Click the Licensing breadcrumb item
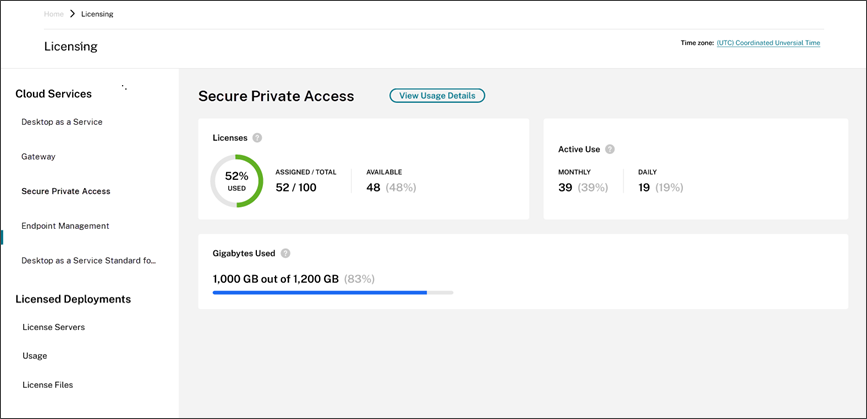Viewport: 867px width, 419px height. pyautogui.click(x=97, y=14)
